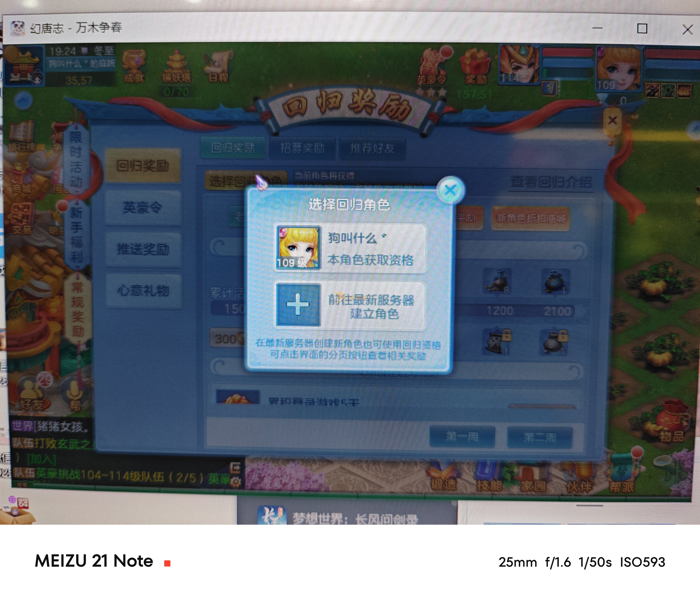Screen dimensions: 700x596
Task: Open chat settings gear icon
Action: 236,481
